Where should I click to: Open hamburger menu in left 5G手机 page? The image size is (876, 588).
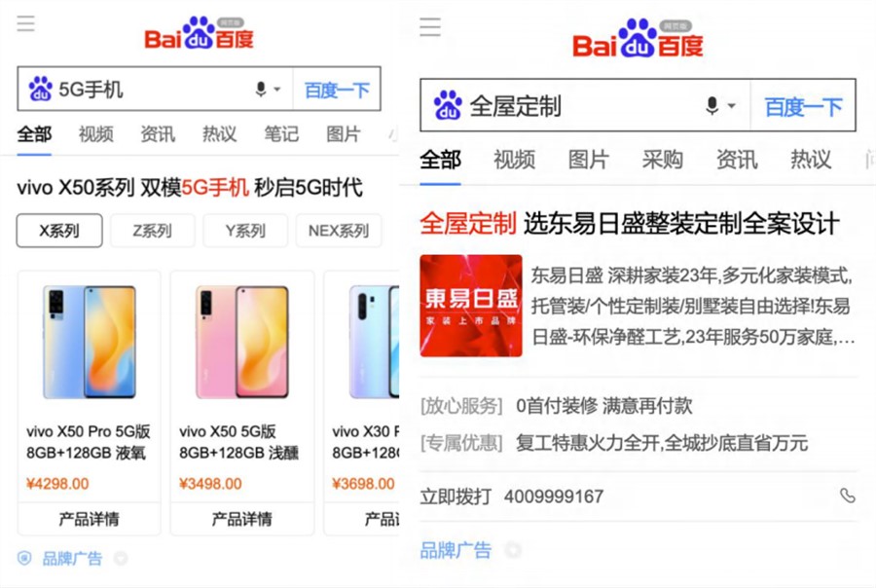pyautogui.click(x=25, y=23)
